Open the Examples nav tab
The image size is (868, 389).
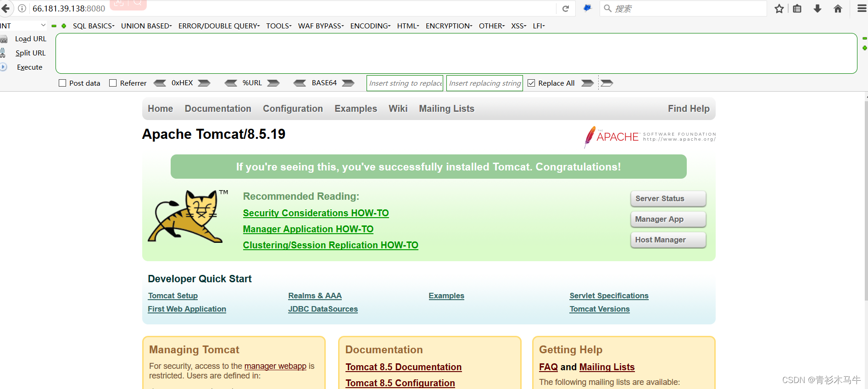356,109
